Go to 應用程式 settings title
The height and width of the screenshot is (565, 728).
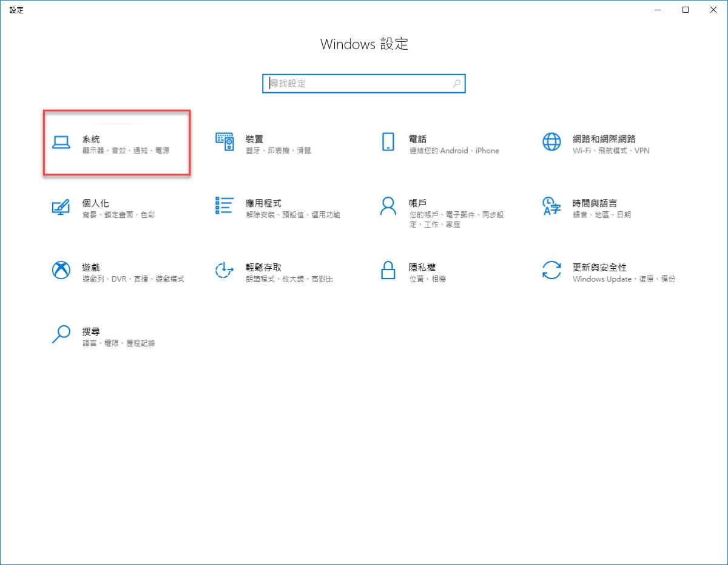[x=264, y=203]
